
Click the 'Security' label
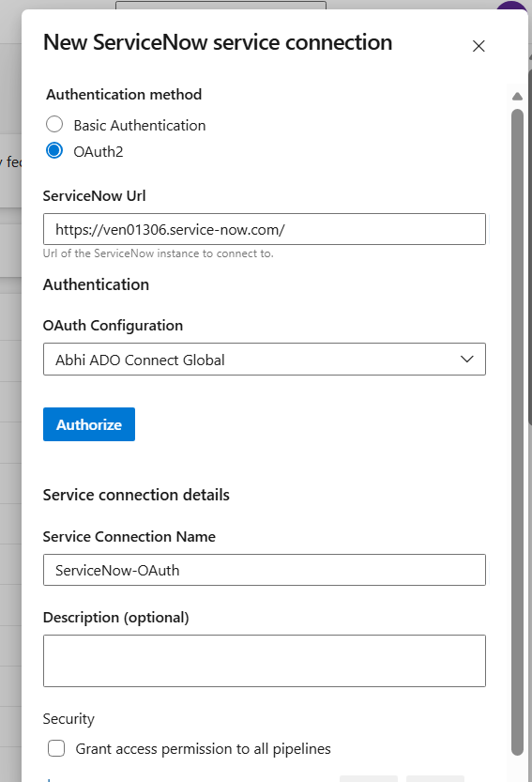(68, 719)
